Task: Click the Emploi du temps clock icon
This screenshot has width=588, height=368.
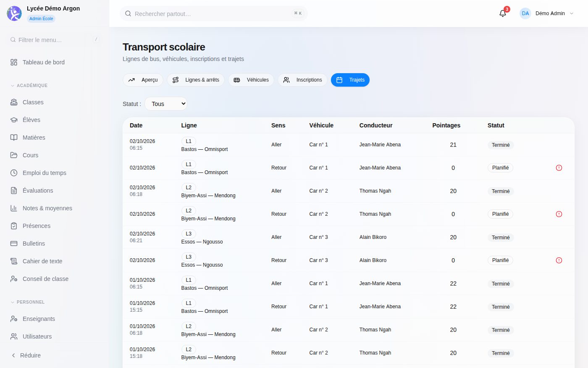Action: coord(14,173)
